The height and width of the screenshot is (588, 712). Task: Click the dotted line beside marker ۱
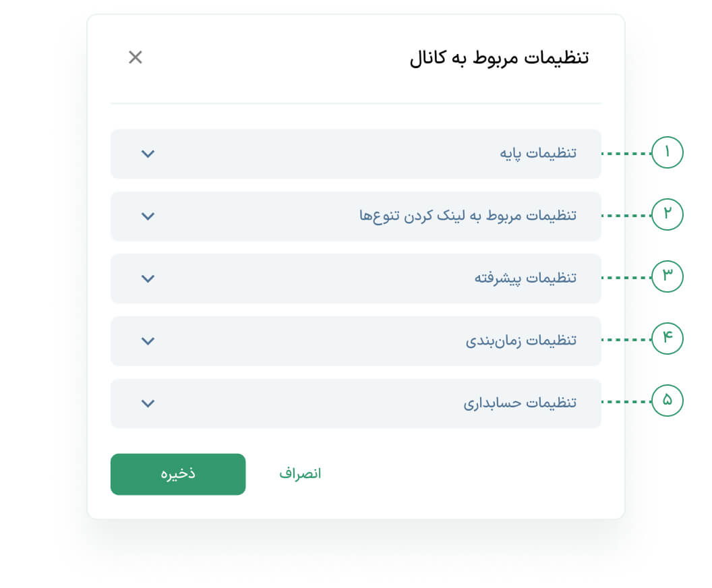pos(626,154)
